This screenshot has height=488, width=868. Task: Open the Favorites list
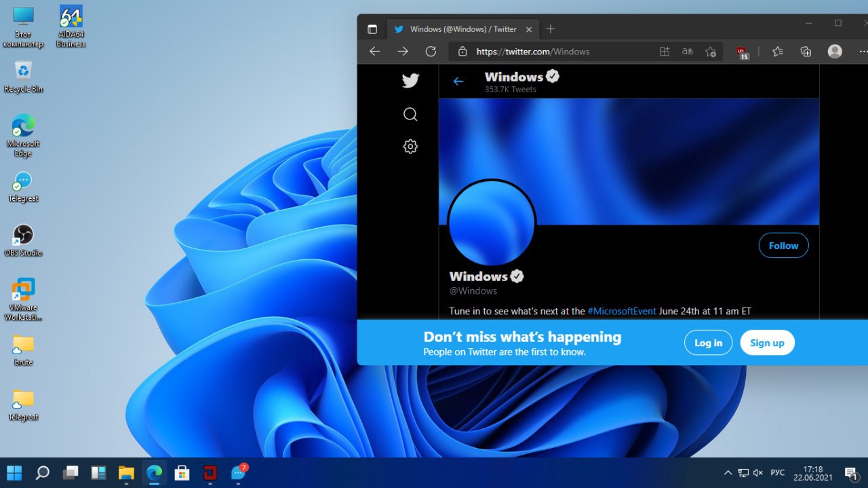[778, 52]
